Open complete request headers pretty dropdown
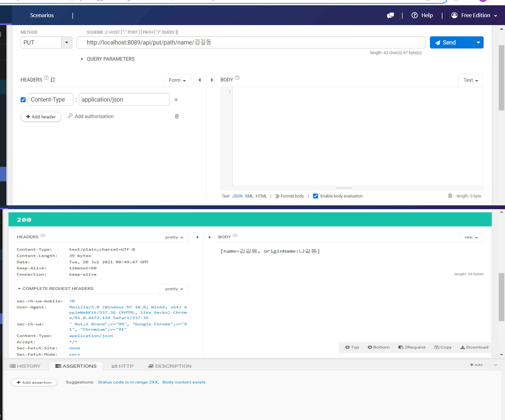Screen dimensions: 505x420 coord(174,289)
